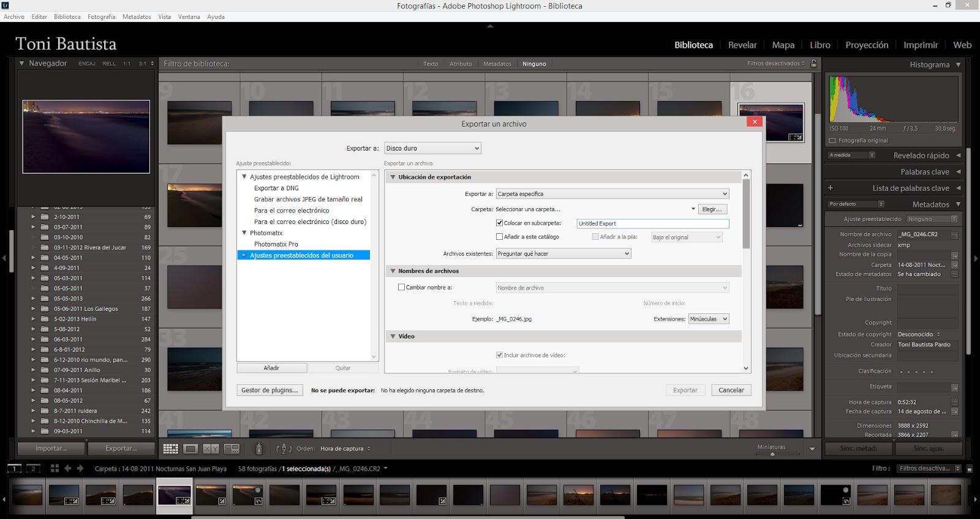Image resolution: width=980 pixels, height=519 pixels.
Task: Select Texto library filter
Action: pyautogui.click(x=431, y=64)
